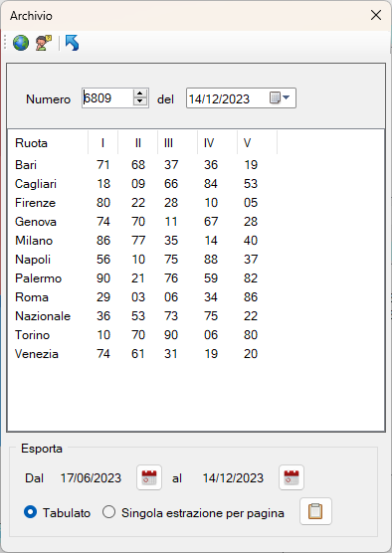Screen dimensions: 392x553
Task: Click the I column header
Action: coord(103,143)
